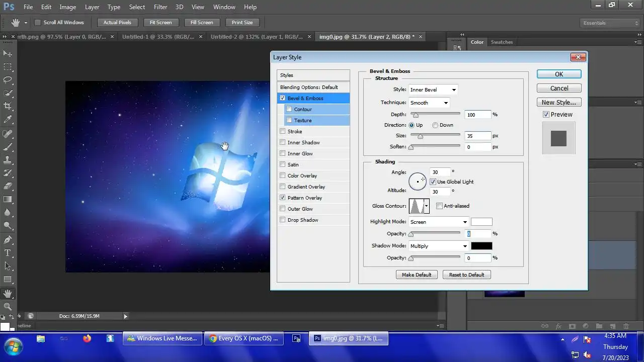The height and width of the screenshot is (362, 644).
Task: Click the New Style button
Action: pos(559,102)
